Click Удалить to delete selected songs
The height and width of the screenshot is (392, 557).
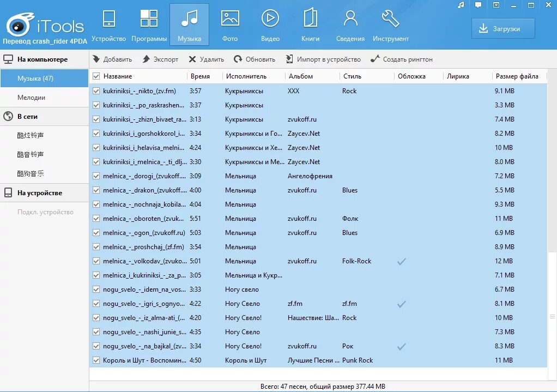coord(206,59)
